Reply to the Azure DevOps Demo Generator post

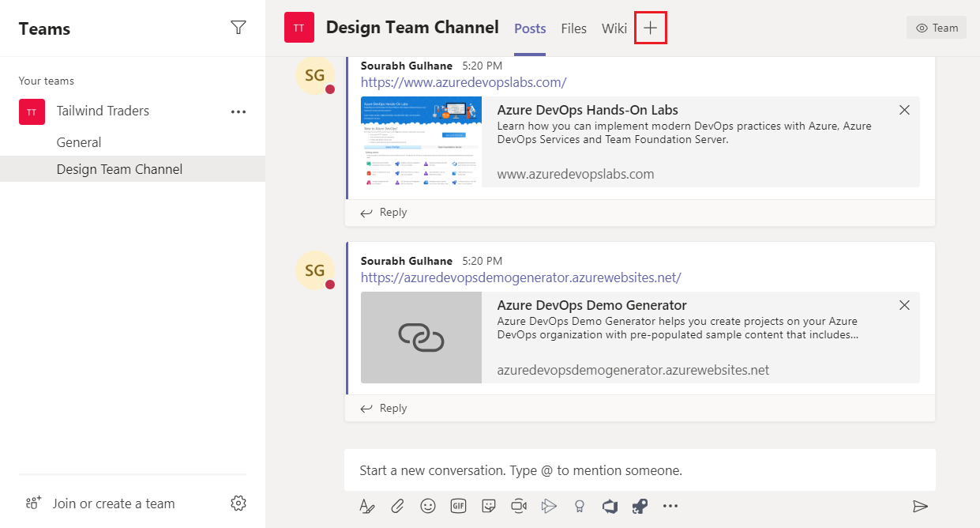point(384,408)
